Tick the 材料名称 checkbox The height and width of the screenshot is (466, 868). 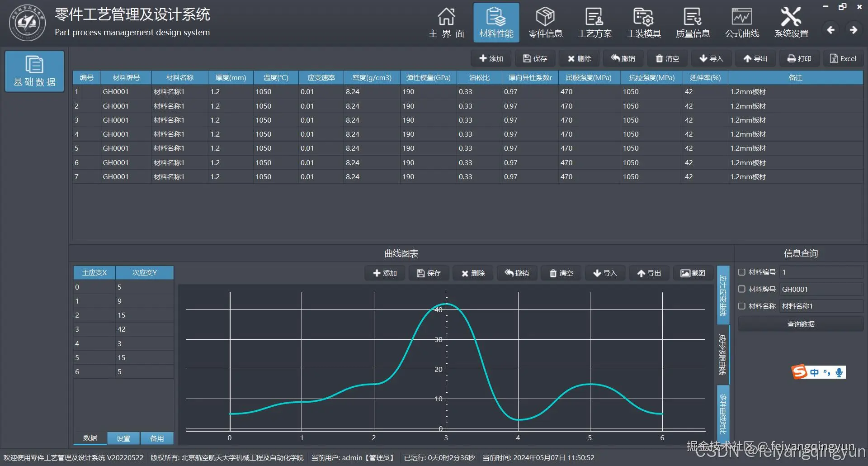tap(742, 306)
